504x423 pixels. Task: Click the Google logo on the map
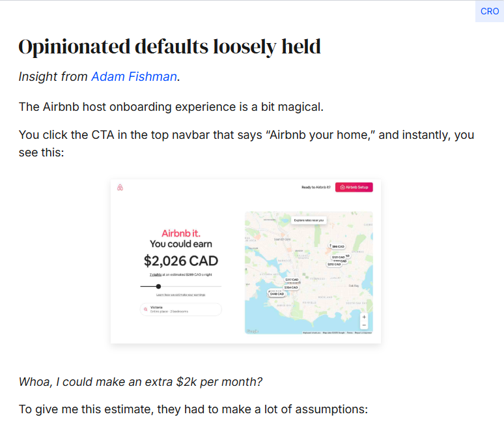click(x=252, y=331)
